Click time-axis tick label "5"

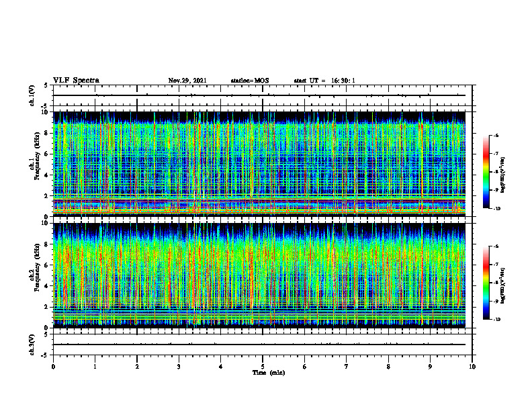263,367
